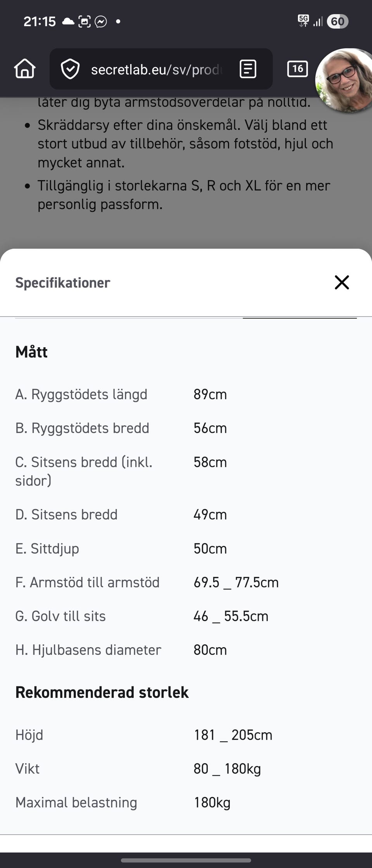The image size is (372, 868).
Task: Tap the Maximal belastning row
Action: click(x=76, y=803)
